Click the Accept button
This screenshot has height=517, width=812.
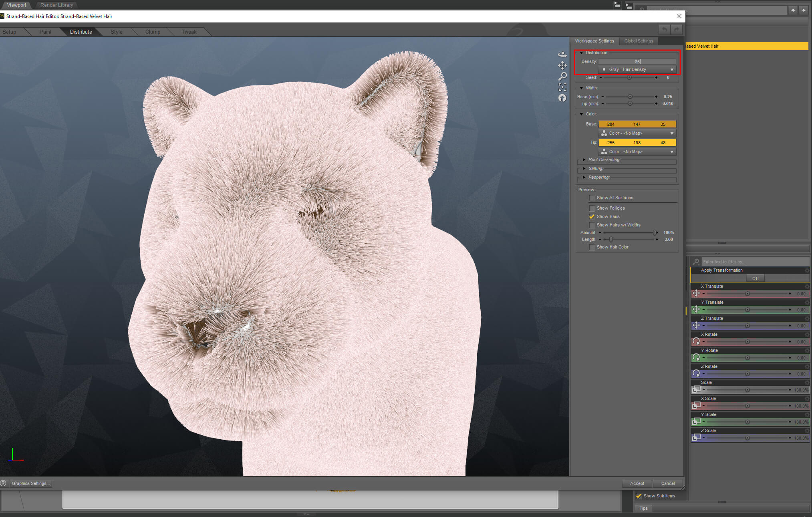coord(637,483)
